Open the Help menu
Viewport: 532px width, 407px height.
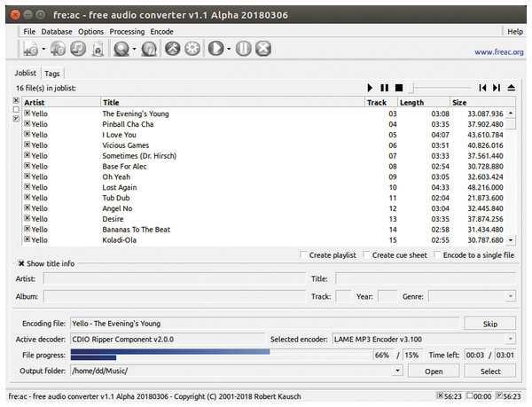(515, 32)
